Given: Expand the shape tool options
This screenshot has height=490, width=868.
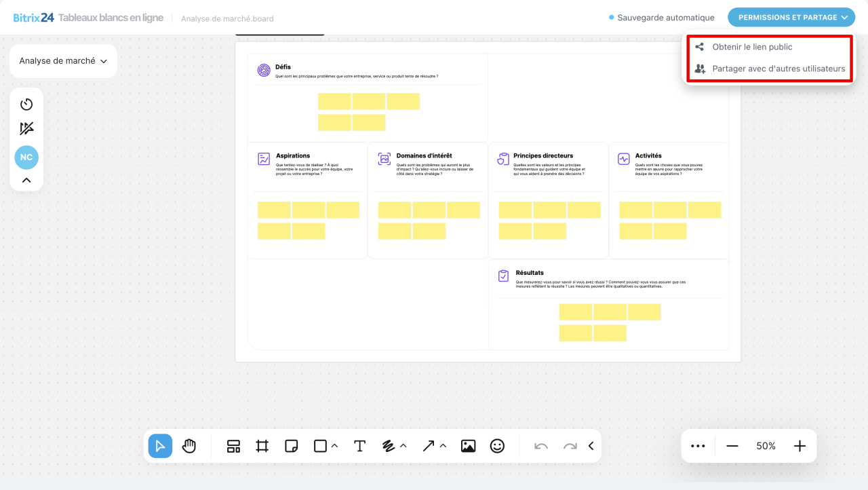Looking at the screenshot, I should click(335, 446).
